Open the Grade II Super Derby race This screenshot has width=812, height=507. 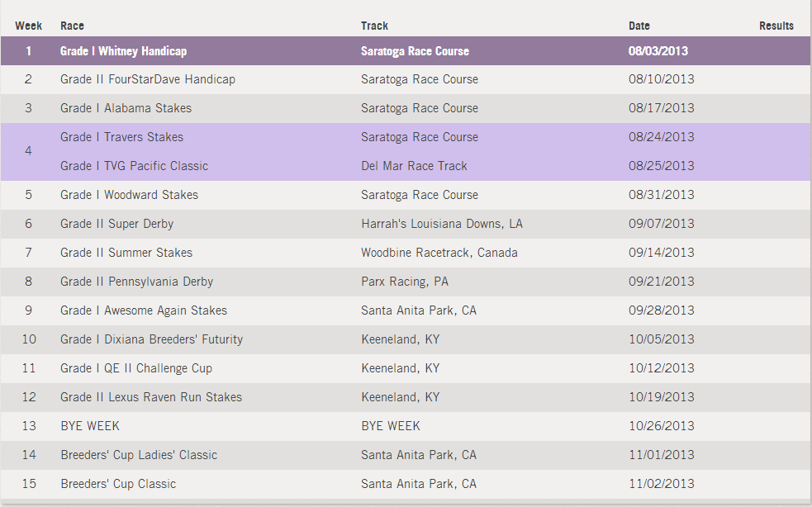(116, 224)
